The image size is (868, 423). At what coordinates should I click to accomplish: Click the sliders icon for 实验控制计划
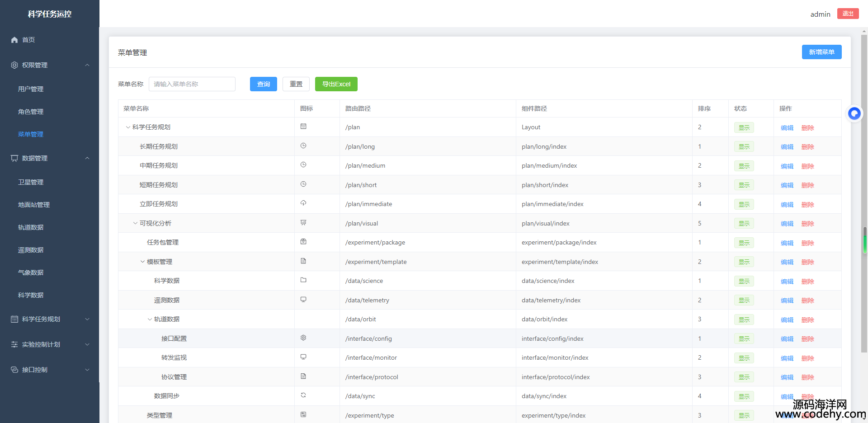[x=14, y=344]
